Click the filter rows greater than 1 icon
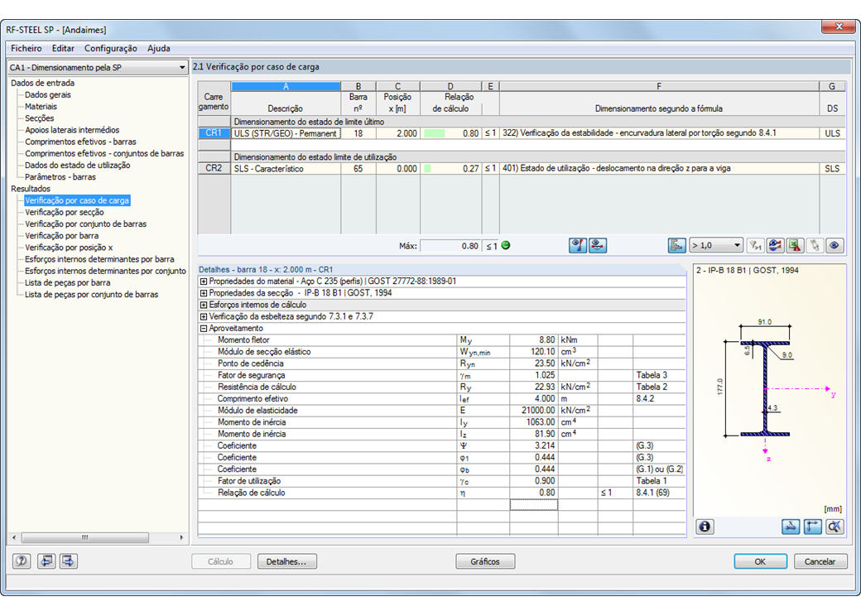The height and width of the screenshot is (616, 861). (x=756, y=245)
